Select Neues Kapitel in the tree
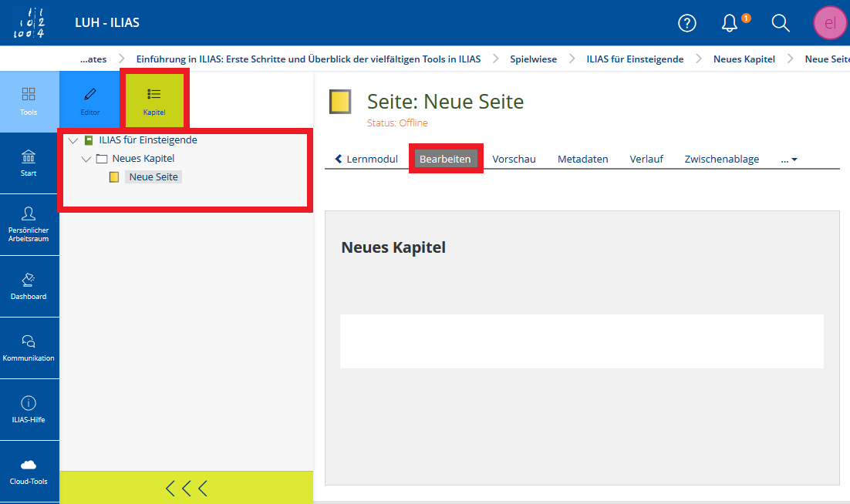 pyautogui.click(x=143, y=159)
